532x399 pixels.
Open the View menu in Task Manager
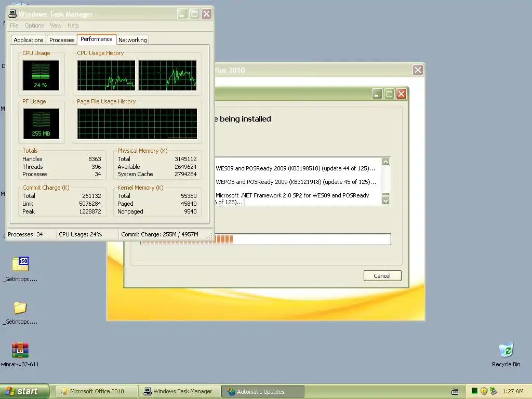pos(56,25)
